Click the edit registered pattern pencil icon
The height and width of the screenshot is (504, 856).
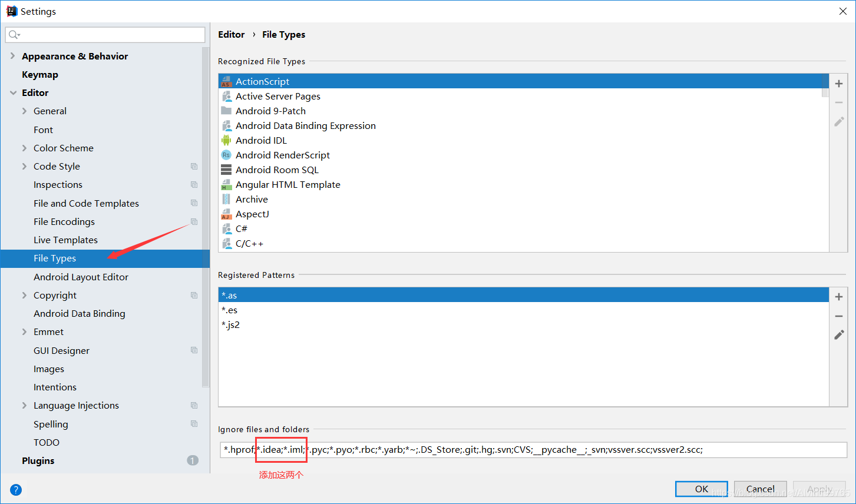click(x=838, y=335)
